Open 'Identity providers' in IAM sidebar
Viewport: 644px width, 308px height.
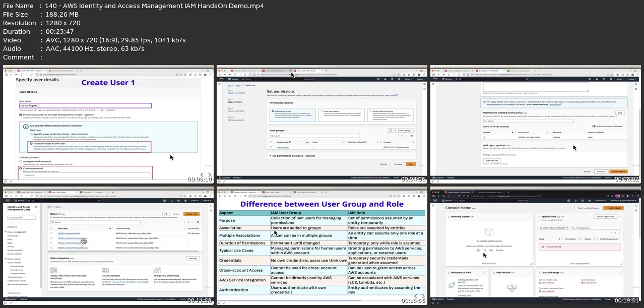pos(16,250)
